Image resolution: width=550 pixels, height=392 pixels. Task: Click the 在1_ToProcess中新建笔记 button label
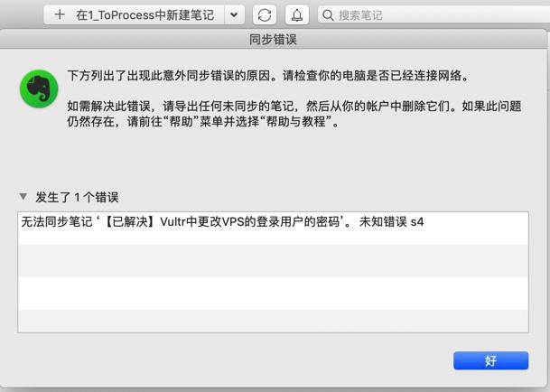pos(144,15)
